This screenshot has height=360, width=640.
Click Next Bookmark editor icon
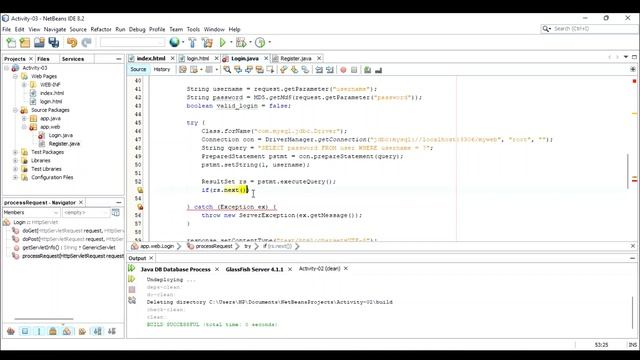[294, 70]
